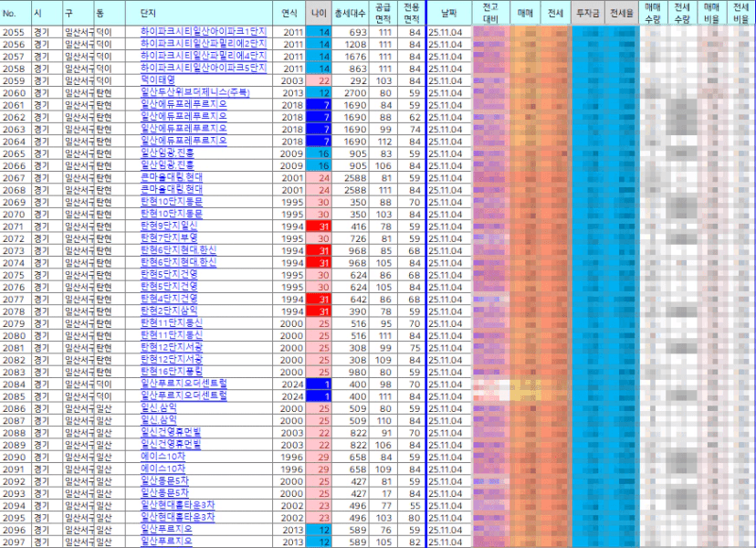
Task: Select the 전세율 column header
Action: point(622,13)
